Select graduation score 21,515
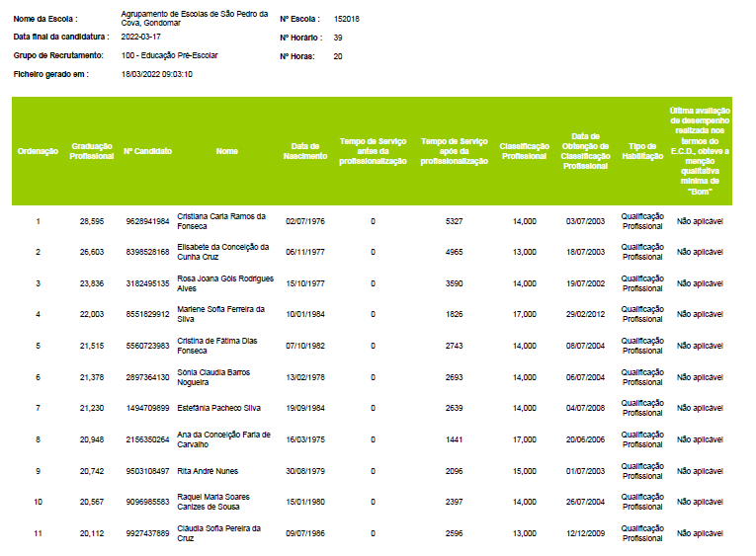The image size is (756, 556). (92, 346)
